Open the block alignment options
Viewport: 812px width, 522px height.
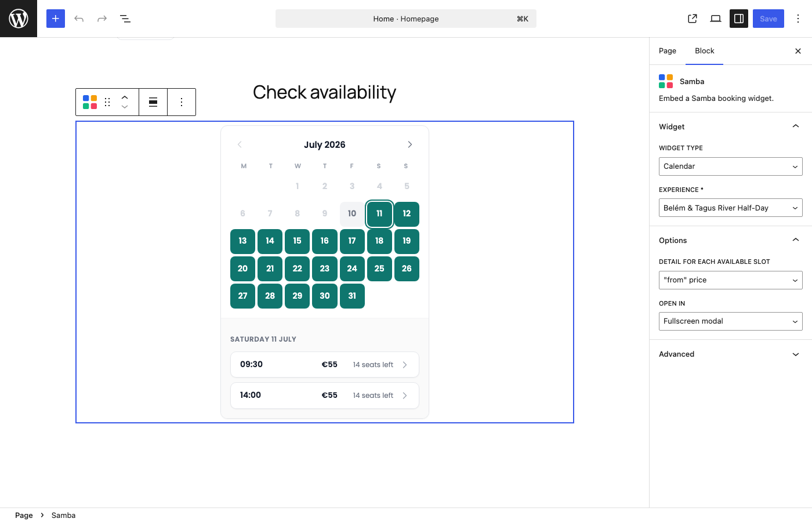tap(153, 102)
